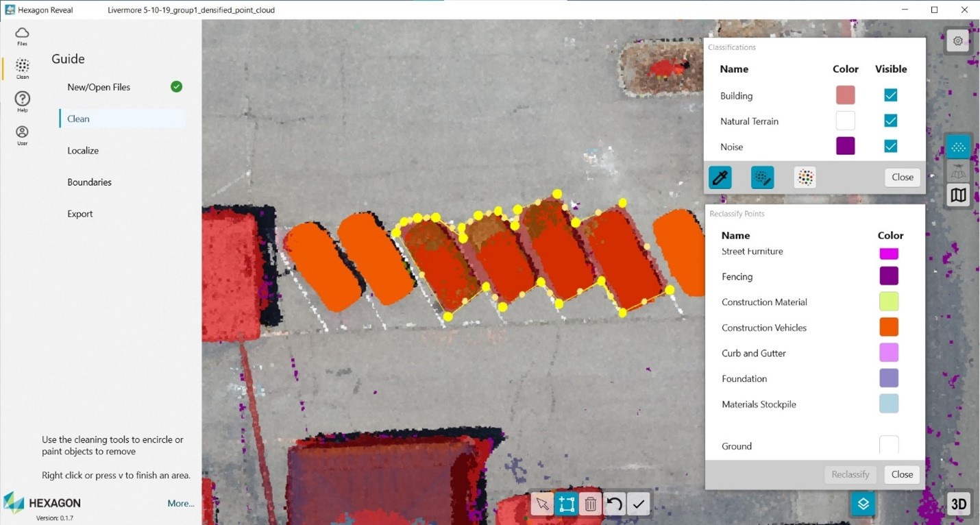Activate the polygon area selection tool
980x525 pixels.
click(566, 504)
